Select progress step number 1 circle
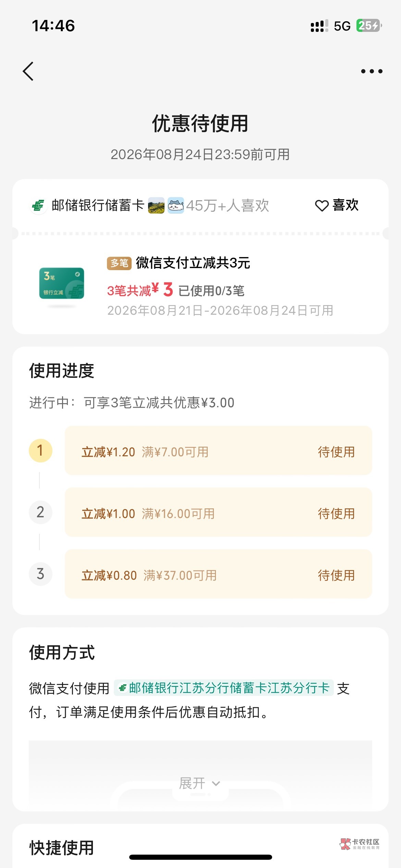 tap(40, 450)
